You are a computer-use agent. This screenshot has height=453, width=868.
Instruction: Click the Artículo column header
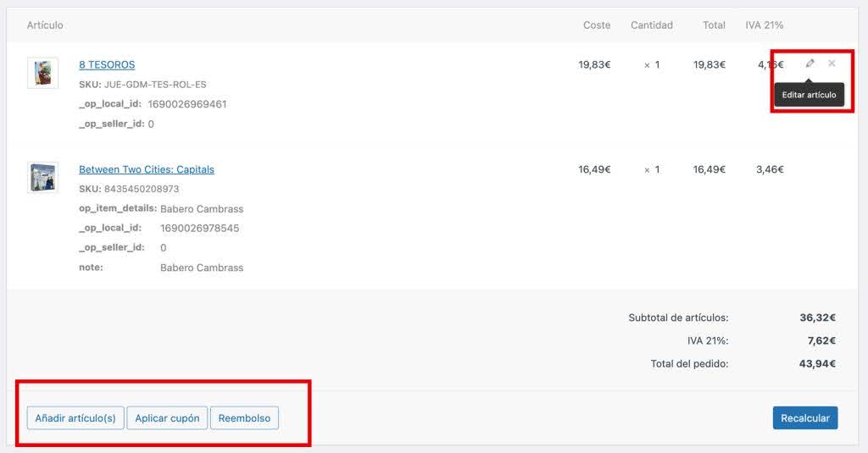point(45,25)
